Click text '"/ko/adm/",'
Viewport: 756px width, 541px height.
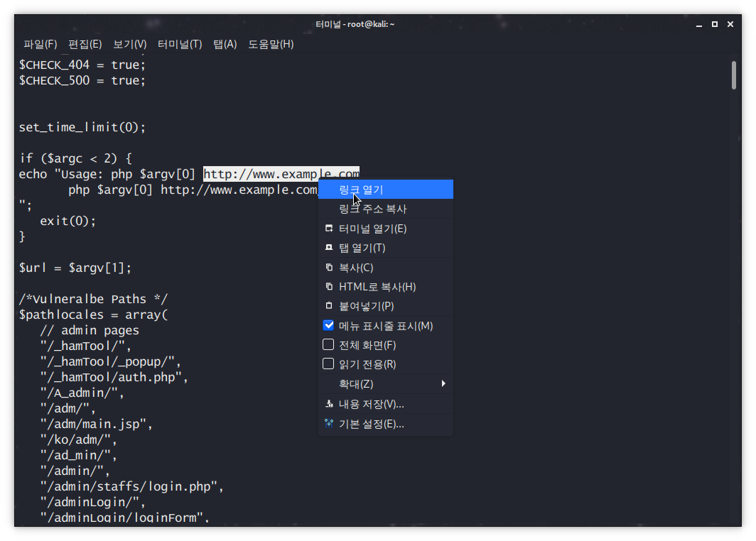pyautogui.click(x=79, y=440)
